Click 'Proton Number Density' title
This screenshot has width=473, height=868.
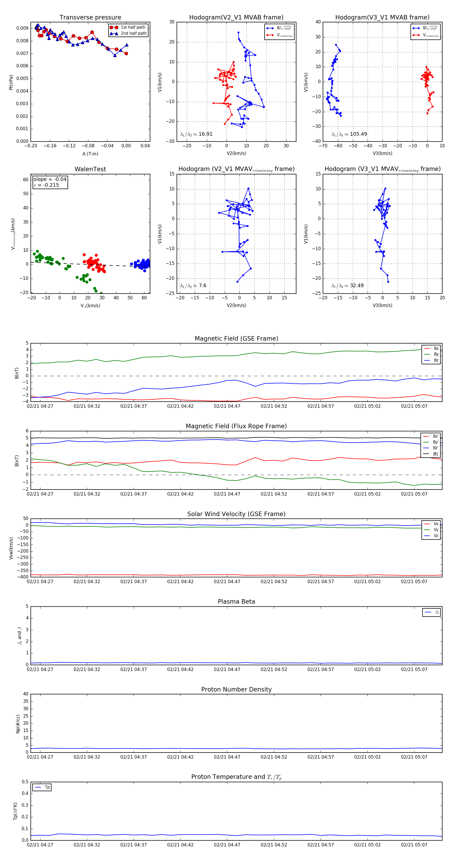click(236, 689)
